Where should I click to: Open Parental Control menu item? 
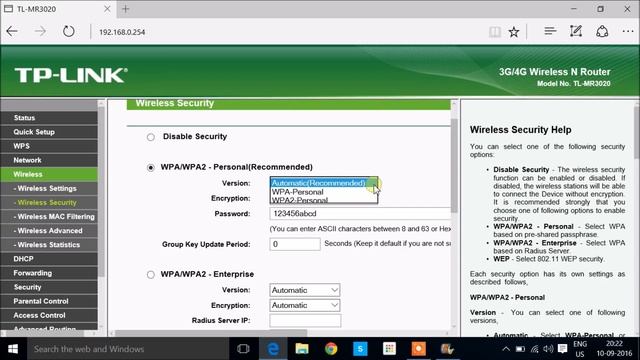coord(49,301)
